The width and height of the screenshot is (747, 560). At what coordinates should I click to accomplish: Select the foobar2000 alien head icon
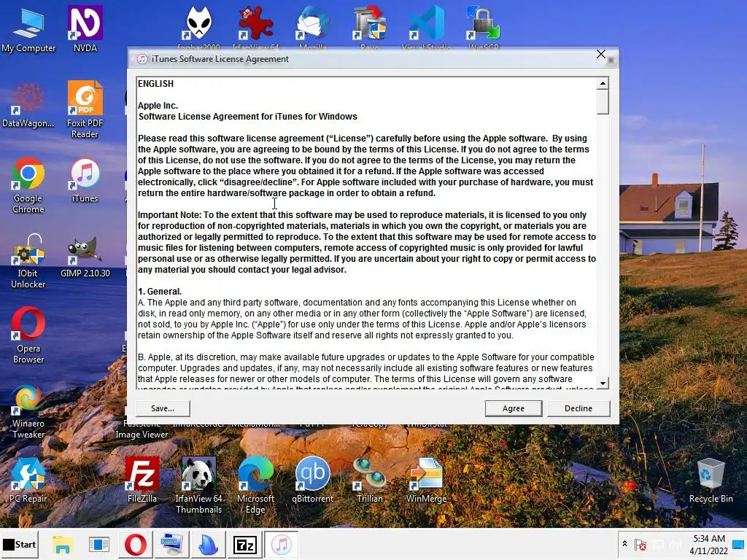[198, 24]
